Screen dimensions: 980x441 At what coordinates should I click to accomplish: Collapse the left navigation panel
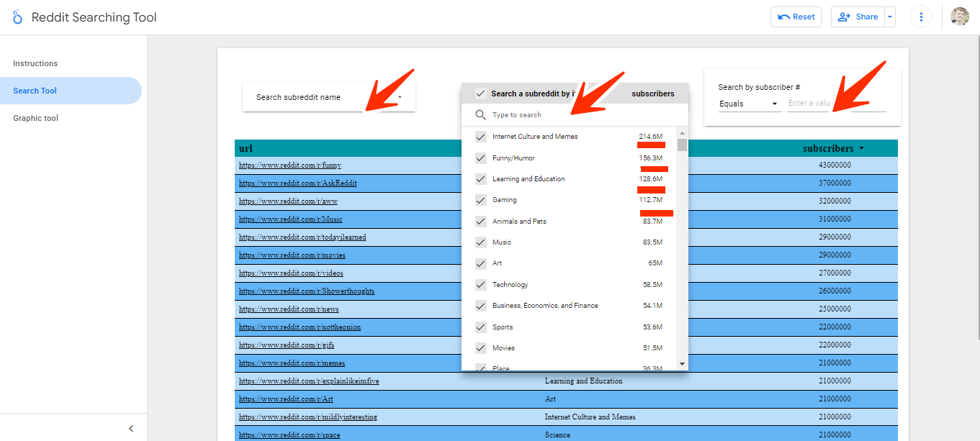tap(131, 428)
